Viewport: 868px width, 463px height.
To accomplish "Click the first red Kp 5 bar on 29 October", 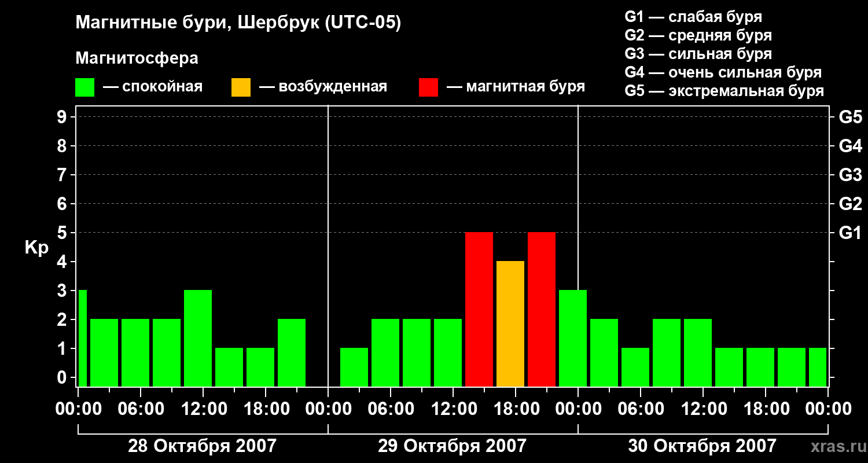I will 479,310.
